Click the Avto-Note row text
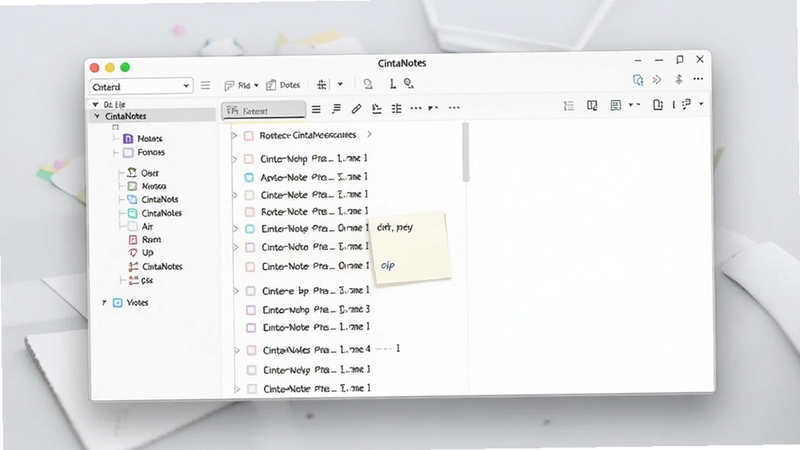The width and height of the screenshot is (800, 450). coord(314,177)
